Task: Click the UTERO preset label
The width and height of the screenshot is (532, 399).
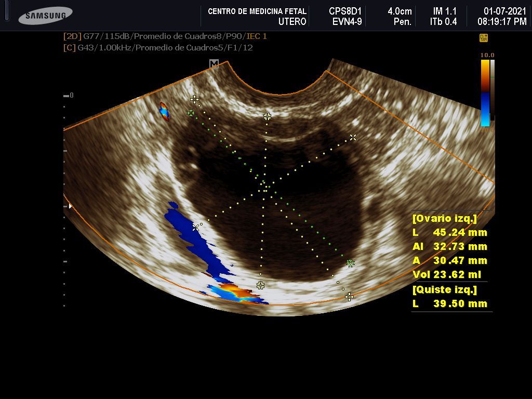Action: (292, 22)
